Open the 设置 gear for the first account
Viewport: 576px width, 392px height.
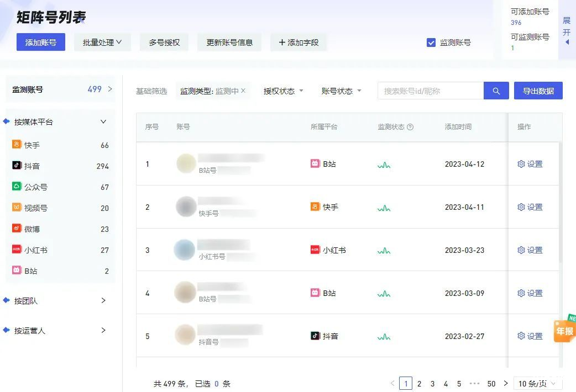coord(530,163)
